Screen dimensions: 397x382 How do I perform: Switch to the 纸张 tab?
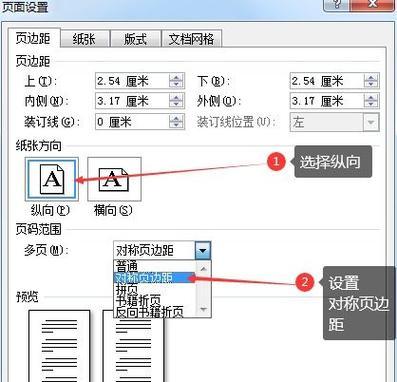(85, 39)
